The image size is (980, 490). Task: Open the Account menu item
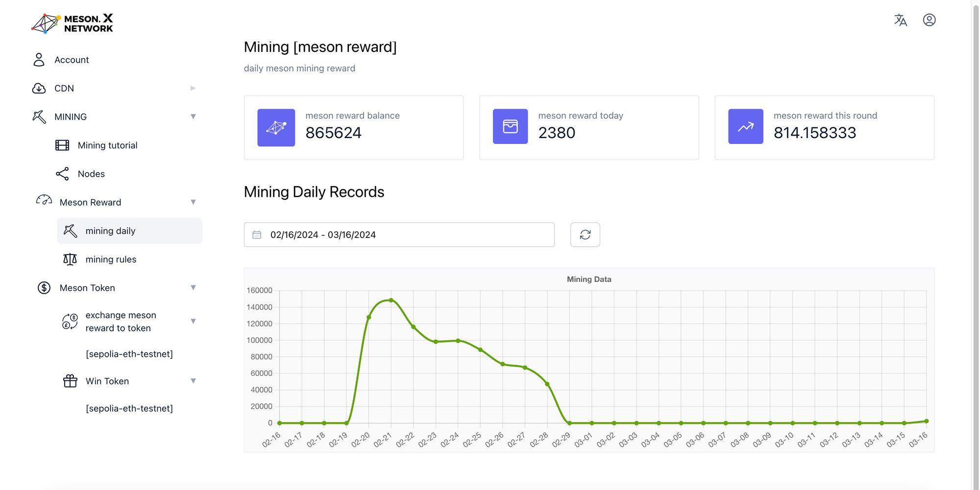72,60
